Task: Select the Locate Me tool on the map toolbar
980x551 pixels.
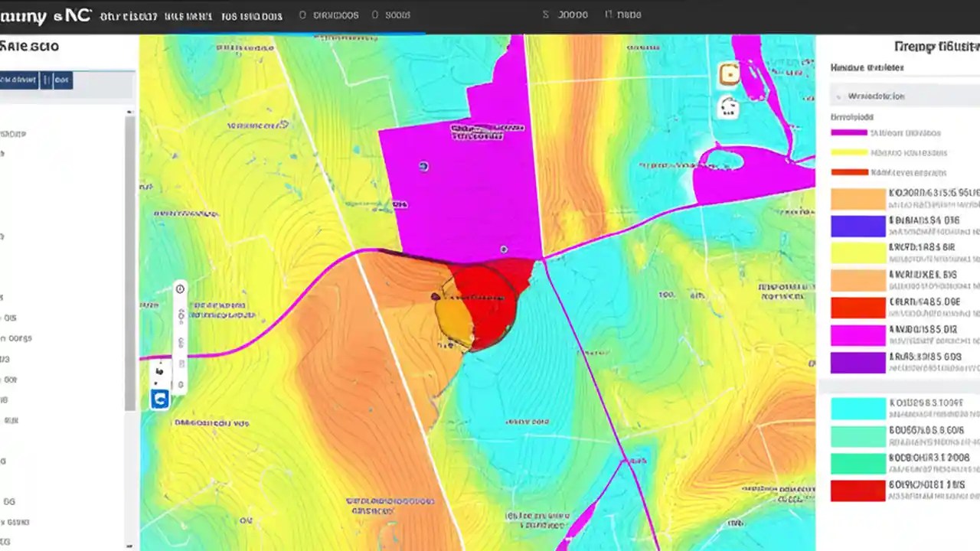Action: [x=180, y=289]
